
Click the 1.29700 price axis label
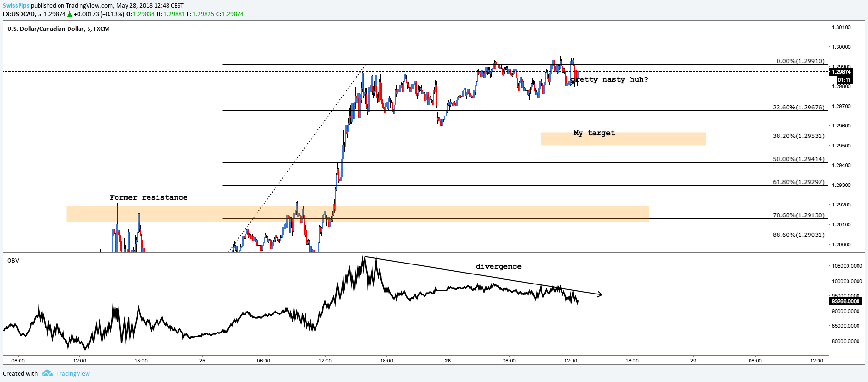tap(841, 106)
